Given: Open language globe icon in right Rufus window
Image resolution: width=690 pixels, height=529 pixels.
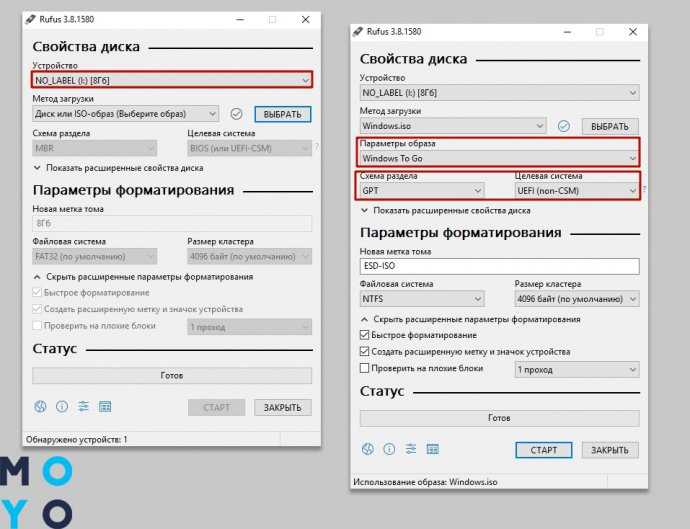Looking at the screenshot, I should pyautogui.click(x=367, y=449).
